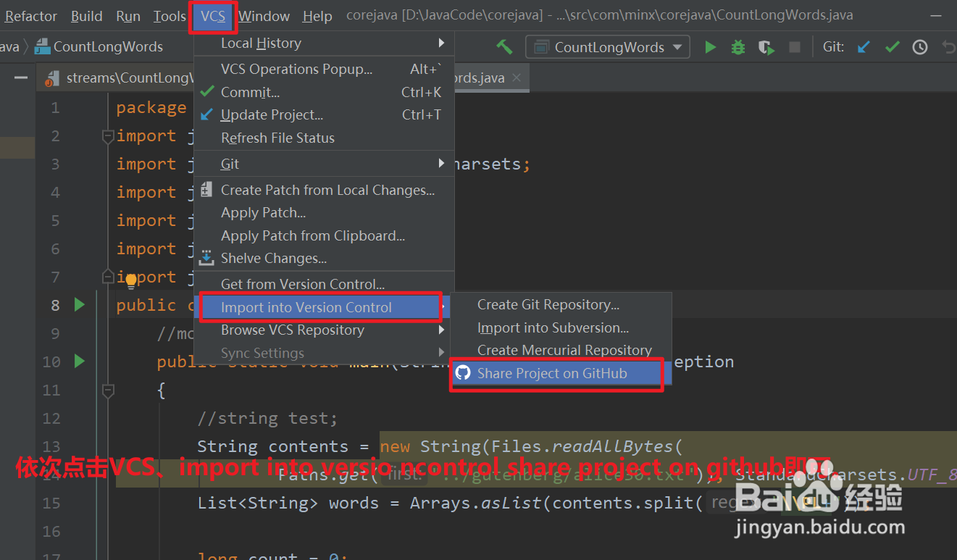The width and height of the screenshot is (957, 560).
Task: Select Import into Version Control
Action: 322,307
